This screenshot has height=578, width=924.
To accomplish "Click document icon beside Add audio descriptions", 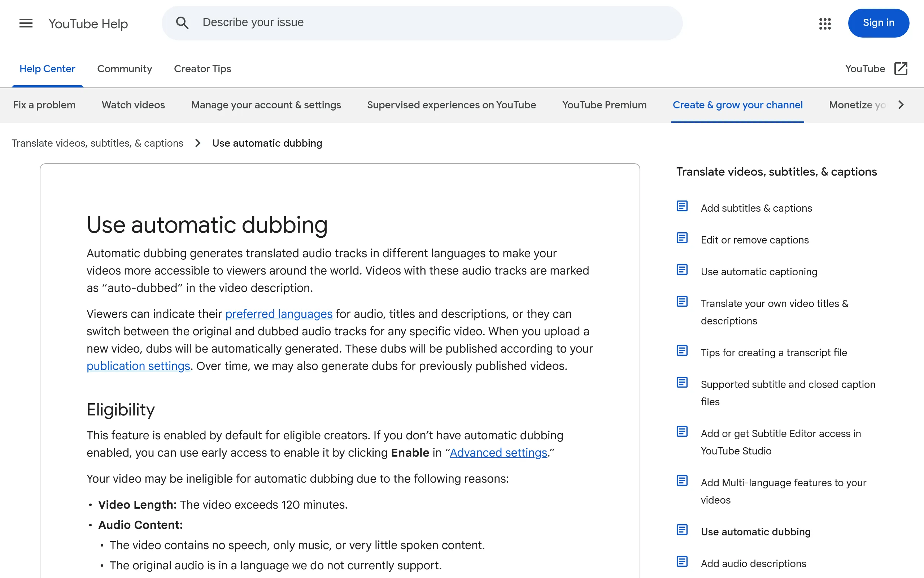I will (682, 561).
